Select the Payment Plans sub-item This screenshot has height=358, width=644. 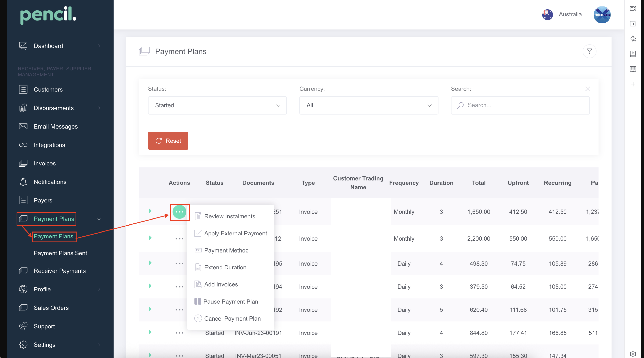[54, 236]
